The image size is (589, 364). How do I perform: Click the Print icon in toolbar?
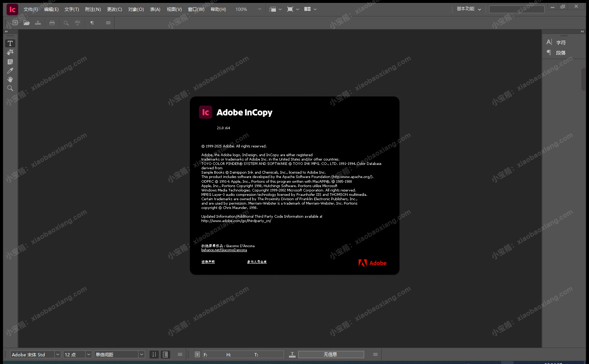[x=52, y=23]
